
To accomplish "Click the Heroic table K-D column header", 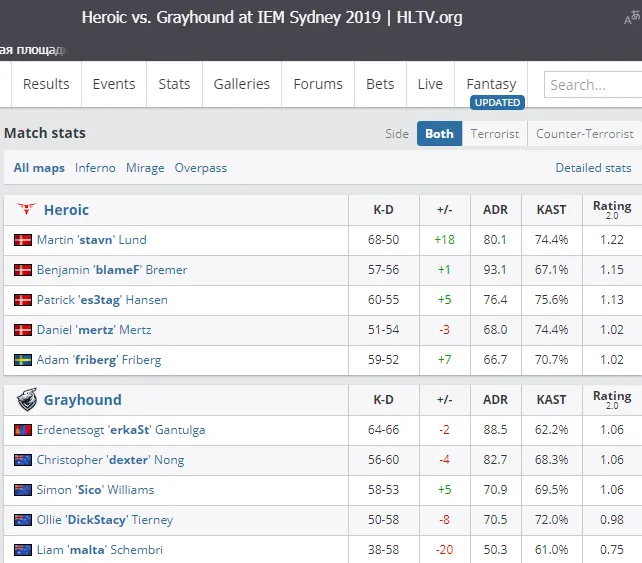I will click(x=384, y=210).
